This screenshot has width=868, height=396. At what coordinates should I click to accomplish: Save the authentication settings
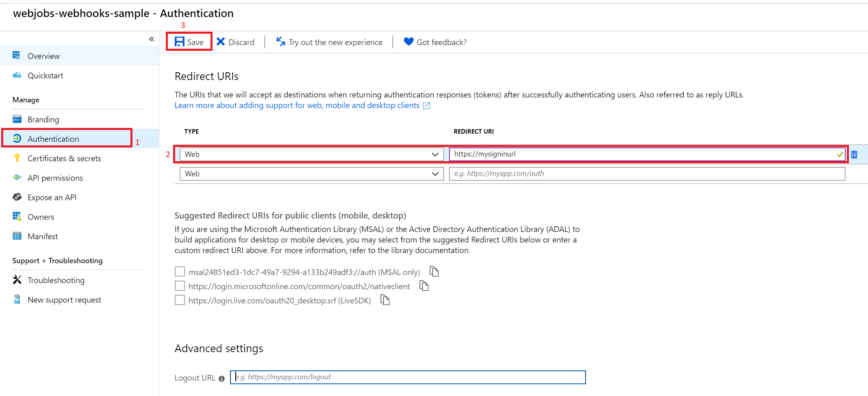(x=189, y=42)
